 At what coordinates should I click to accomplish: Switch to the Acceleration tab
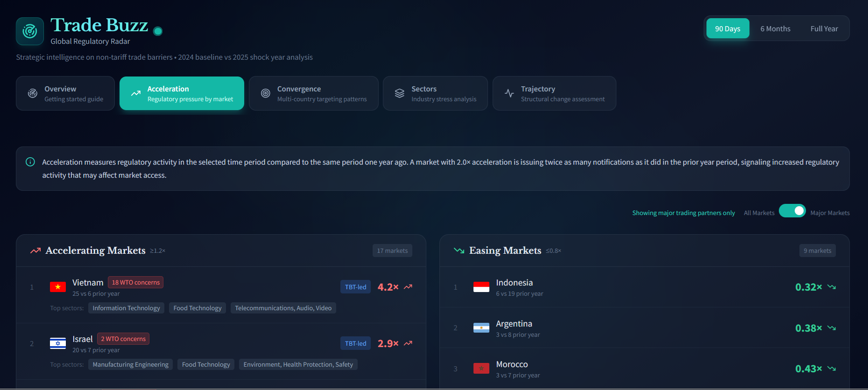click(182, 93)
